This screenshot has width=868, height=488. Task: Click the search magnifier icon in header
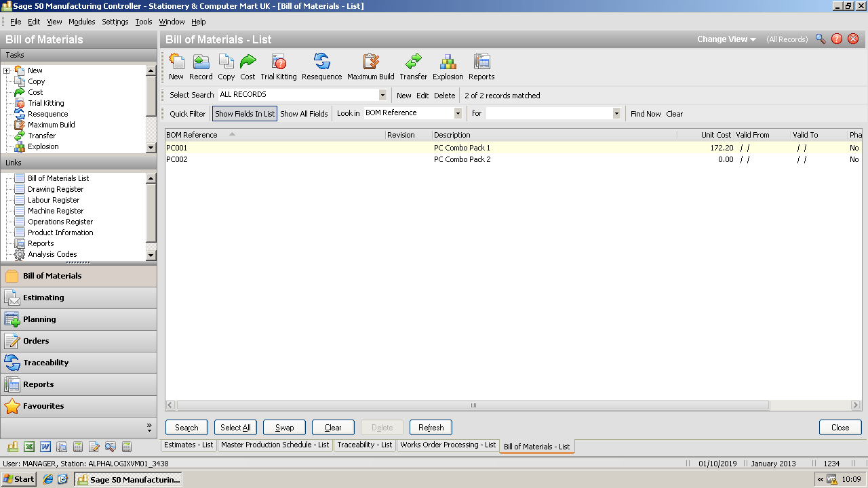tap(821, 39)
